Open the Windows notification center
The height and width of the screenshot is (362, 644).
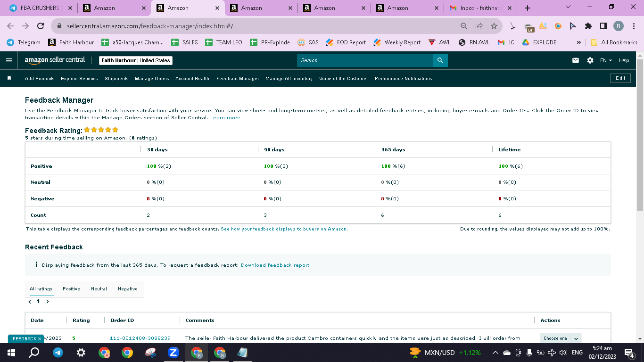[x=629, y=353]
